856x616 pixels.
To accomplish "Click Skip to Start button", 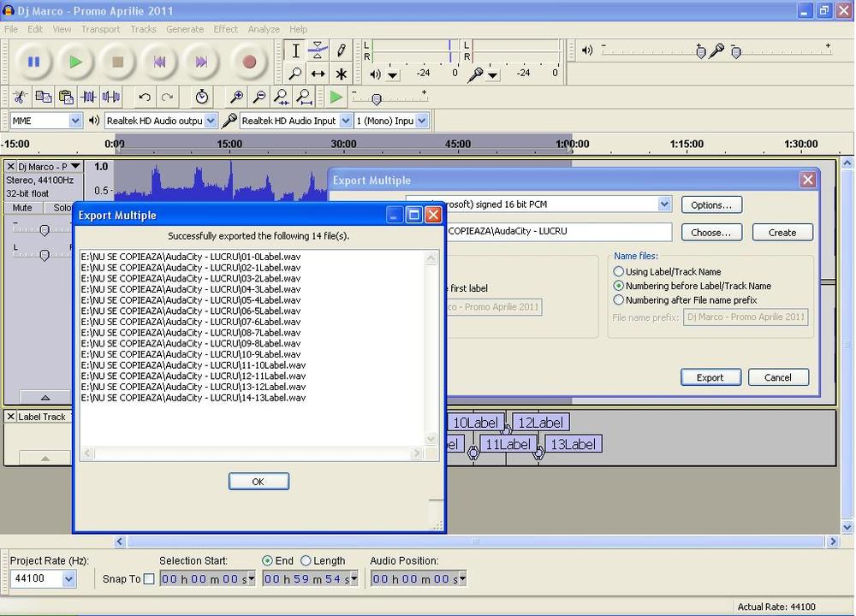I will tap(159, 62).
